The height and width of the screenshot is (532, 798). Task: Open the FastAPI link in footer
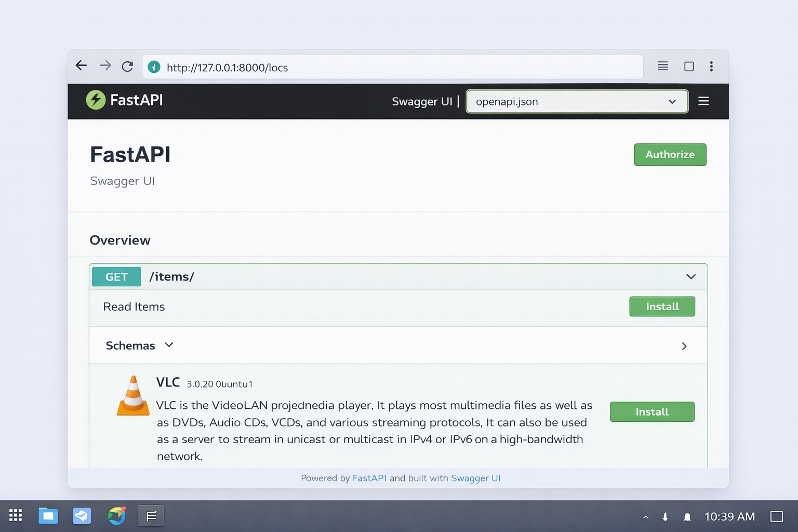(369, 478)
